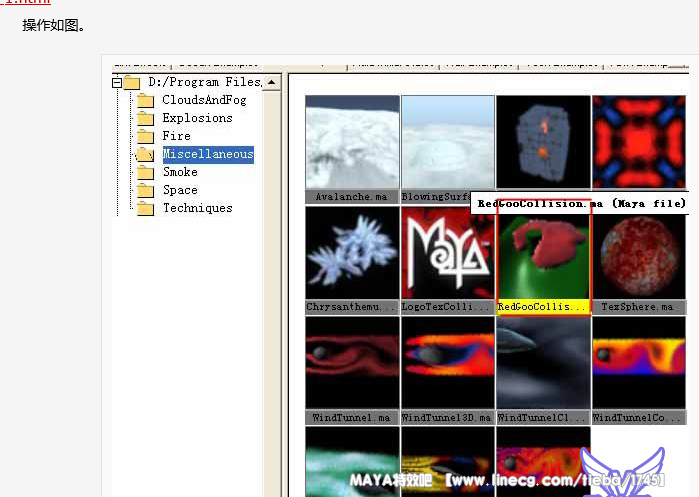Select the Avalanche.ma snow thumbnail

coord(352,142)
